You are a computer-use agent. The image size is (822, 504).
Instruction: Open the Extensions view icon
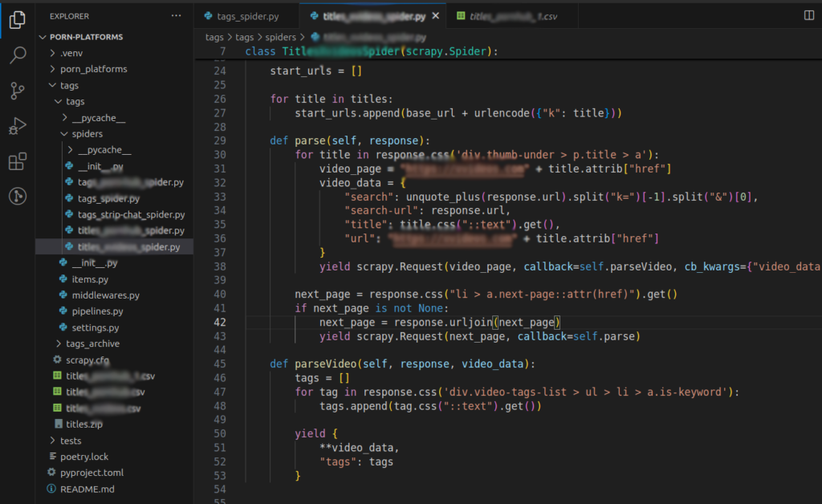click(x=18, y=161)
